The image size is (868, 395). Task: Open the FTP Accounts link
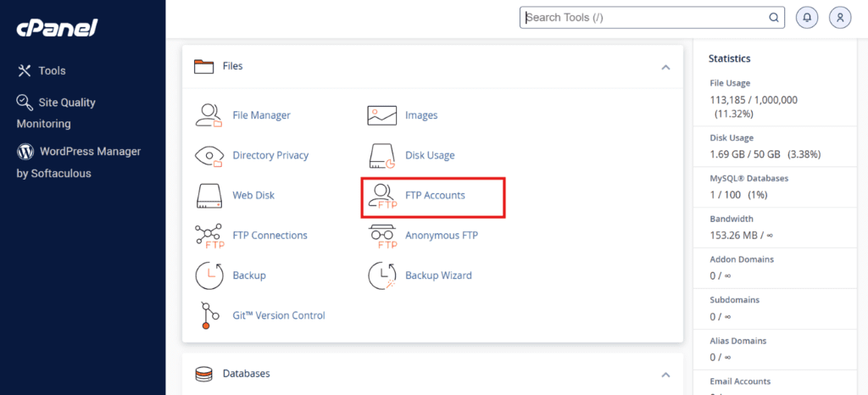[x=435, y=195]
